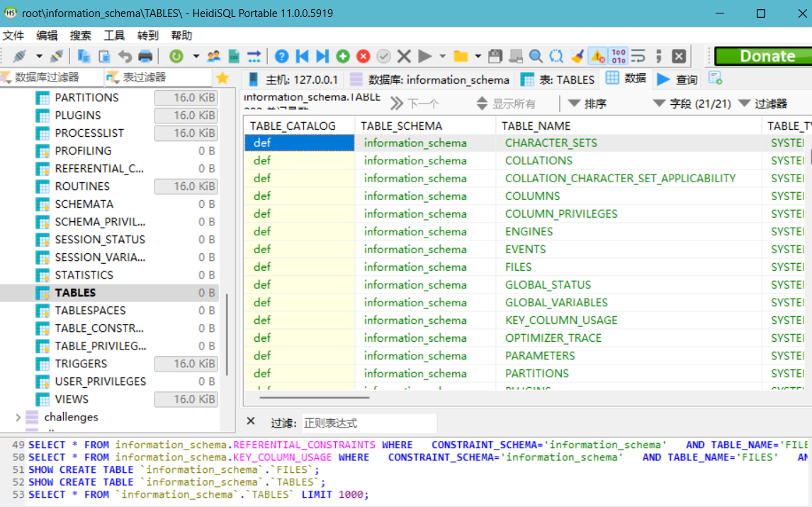812x507 pixels.
Task: Click the CSV export file icon
Action: 234,56
